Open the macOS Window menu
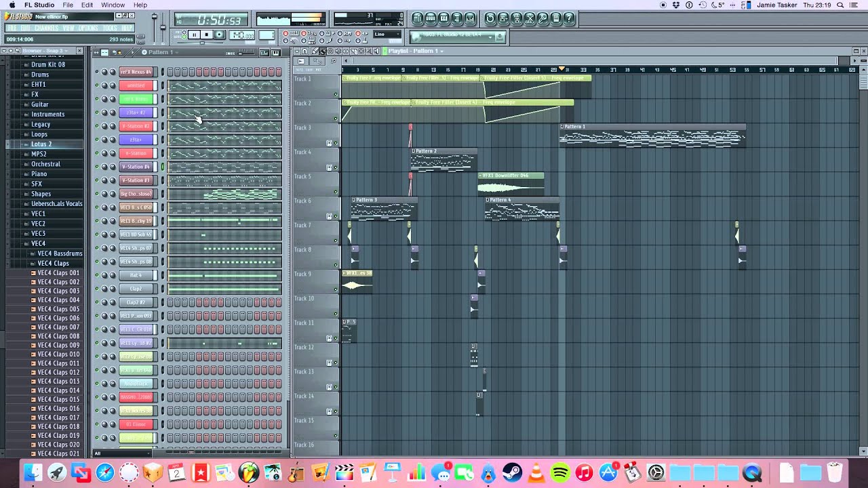The height and width of the screenshot is (488, 868). point(113,5)
